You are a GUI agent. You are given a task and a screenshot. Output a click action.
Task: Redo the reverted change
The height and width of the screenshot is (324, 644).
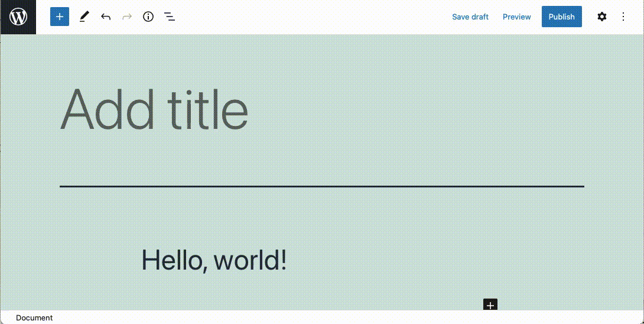click(127, 17)
